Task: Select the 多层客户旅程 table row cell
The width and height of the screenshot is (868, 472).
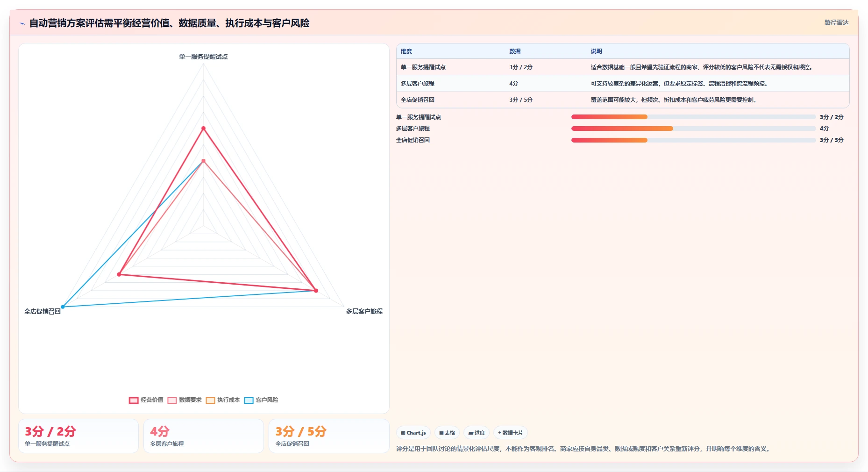Action: click(x=418, y=84)
